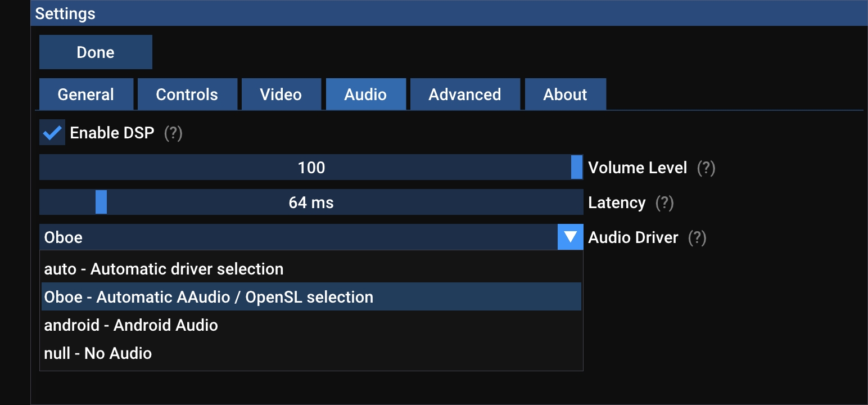The width and height of the screenshot is (868, 405).
Task: Click the Volume Level slider
Action: coord(311,168)
